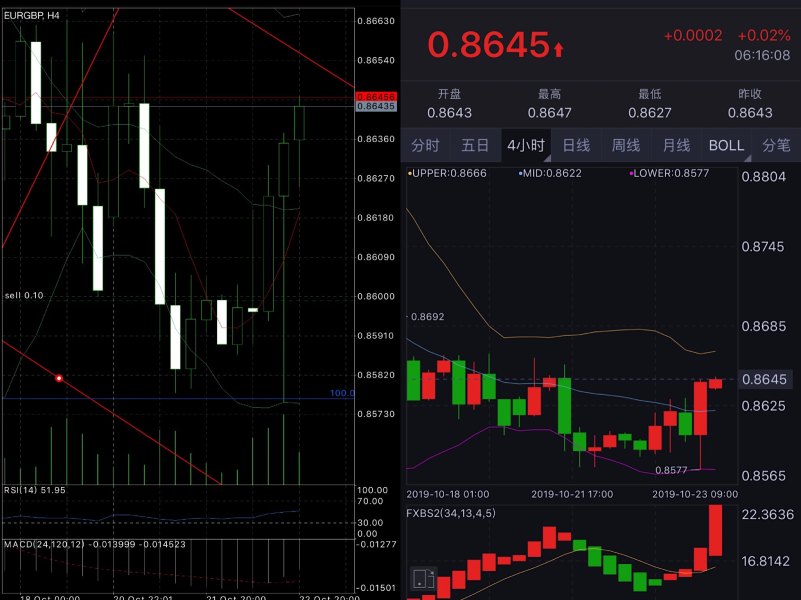Viewport: 801px width, 600px height.
Task: Select the 分时 timeframe tab
Action: click(425, 145)
